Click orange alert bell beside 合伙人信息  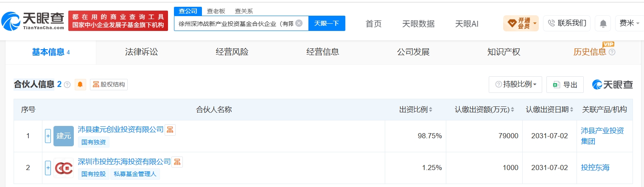click(x=80, y=84)
